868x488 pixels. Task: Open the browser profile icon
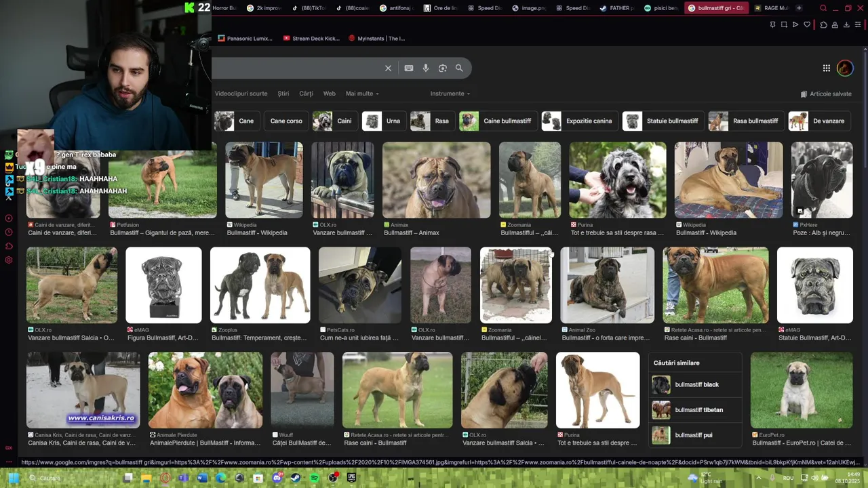coord(835,24)
